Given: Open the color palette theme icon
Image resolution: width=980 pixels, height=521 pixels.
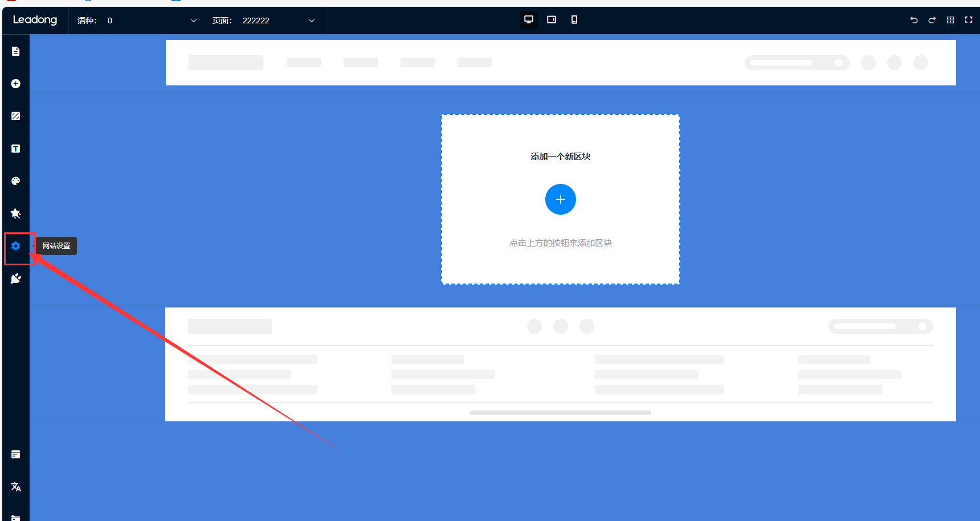Looking at the screenshot, I should click(x=16, y=181).
